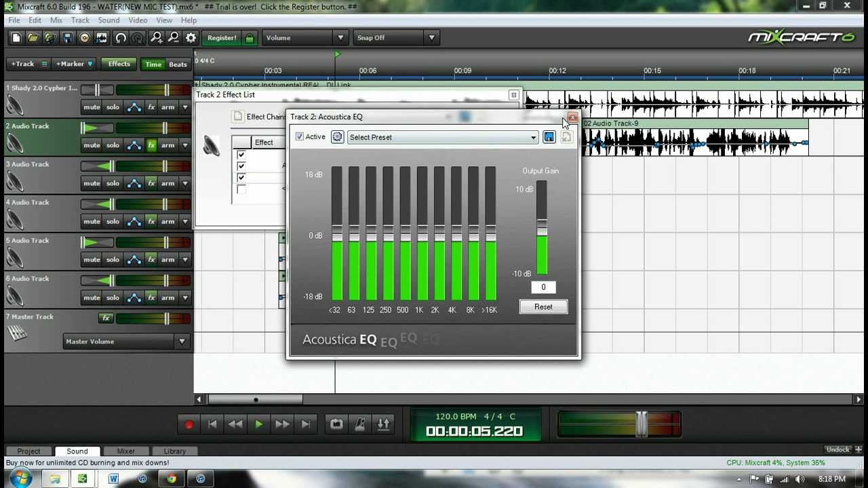
Task: Start playback with the green play button
Action: pyautogui.click(x=258, y=424)
